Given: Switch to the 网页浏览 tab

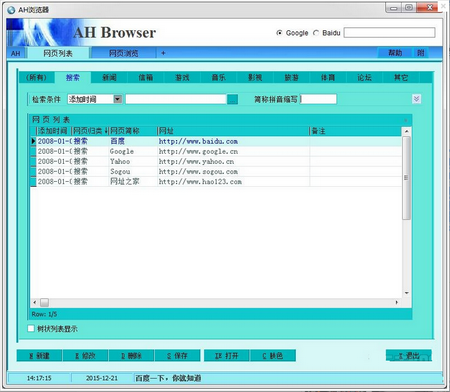Looking at the screenshot, I should [124, 53].
